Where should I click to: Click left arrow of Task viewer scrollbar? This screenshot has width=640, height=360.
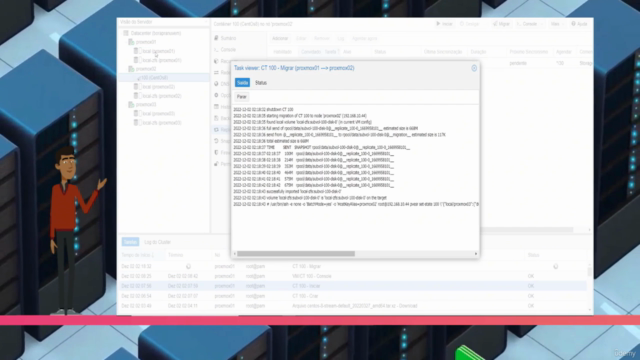pyautogui.click(x=235, y=254)
